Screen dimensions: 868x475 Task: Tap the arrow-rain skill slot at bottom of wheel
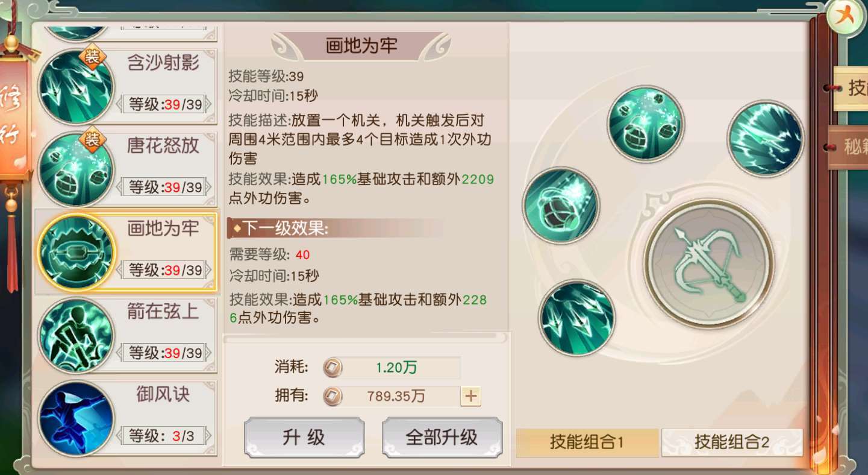pos(577,318)
